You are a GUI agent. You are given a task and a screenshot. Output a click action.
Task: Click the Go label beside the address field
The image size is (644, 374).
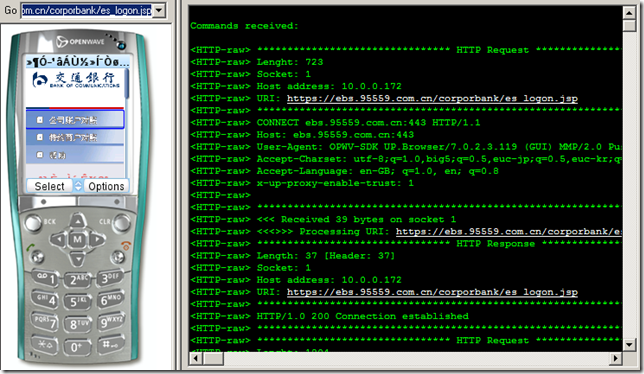point(10,10)
